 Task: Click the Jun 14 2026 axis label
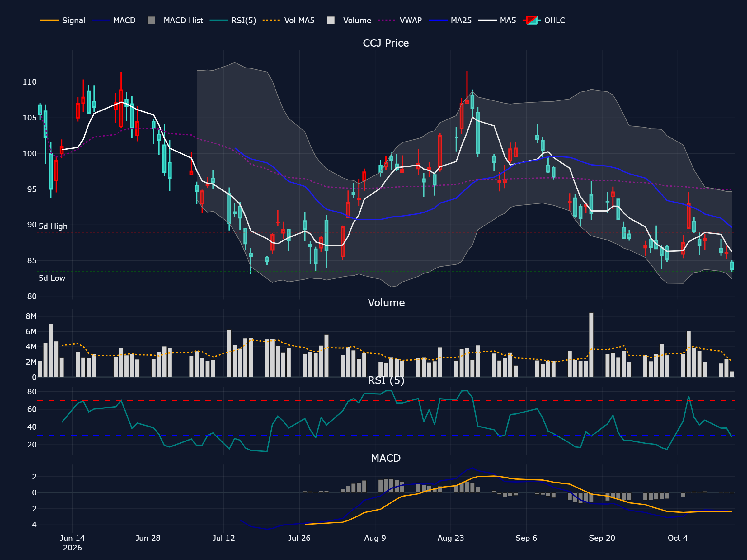click(72, 543)
